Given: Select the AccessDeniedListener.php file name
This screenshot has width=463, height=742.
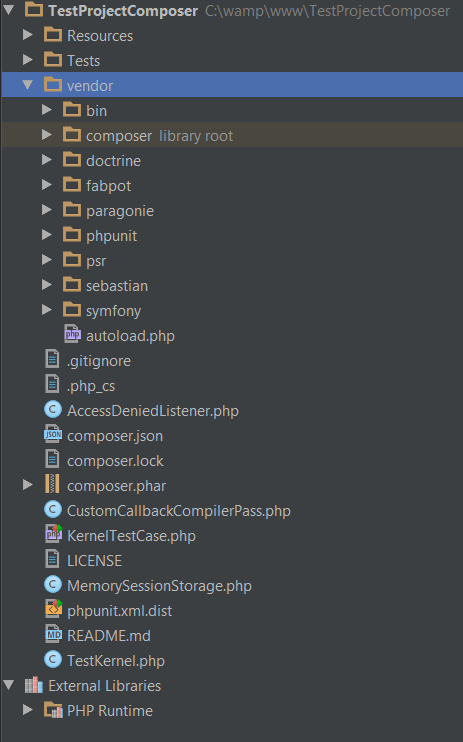Looking at the screenshot, I should [152, 411].
